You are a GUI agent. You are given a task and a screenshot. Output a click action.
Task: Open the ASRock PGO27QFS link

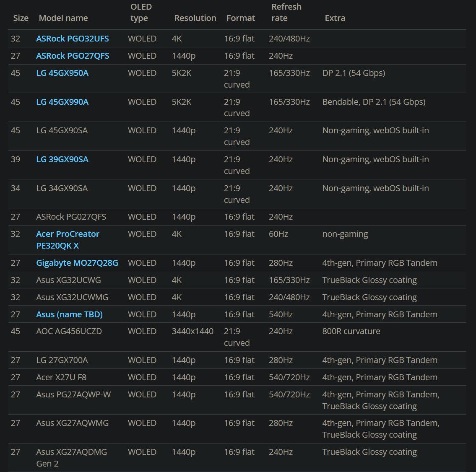click(73, 56)
